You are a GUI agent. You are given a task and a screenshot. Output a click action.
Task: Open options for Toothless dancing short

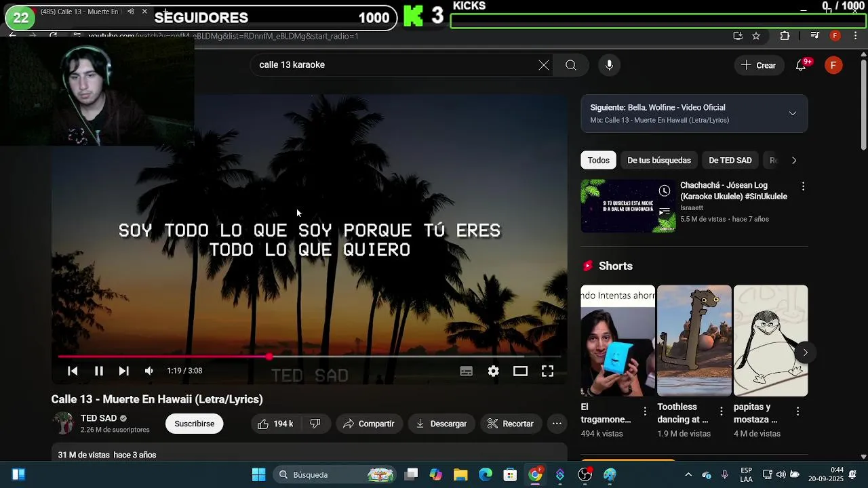coord(722,411)
